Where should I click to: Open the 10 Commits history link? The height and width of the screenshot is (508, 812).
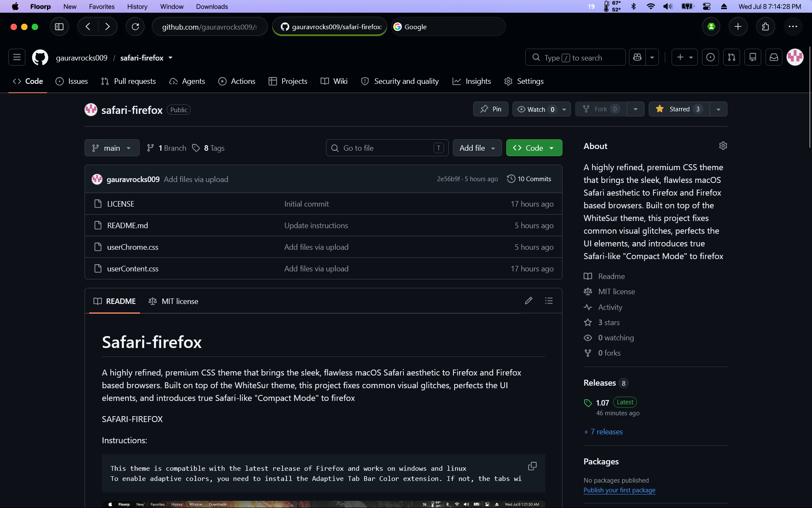coord(529,179)
